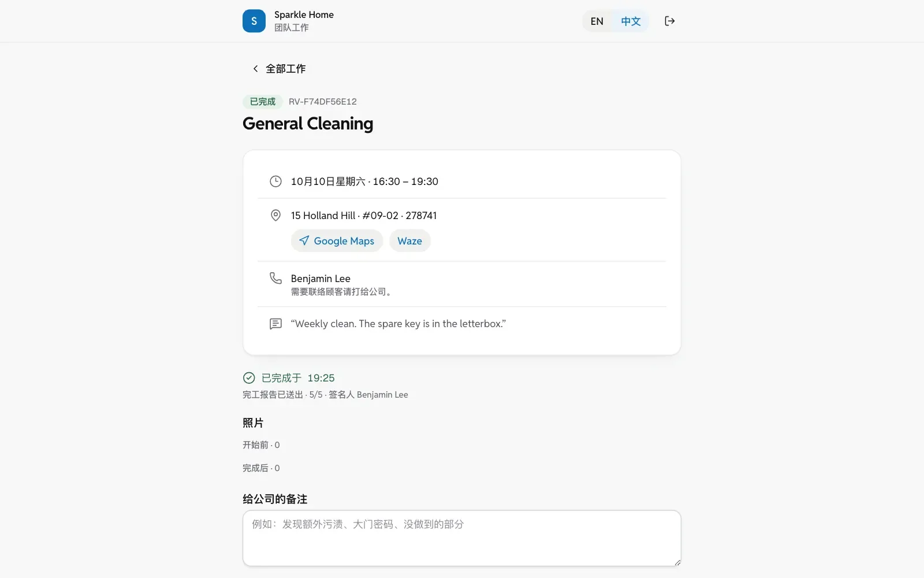Click the customer name Benjamin Lee in card
Viewport: 924px width, 578px height.
pos(321,279)
